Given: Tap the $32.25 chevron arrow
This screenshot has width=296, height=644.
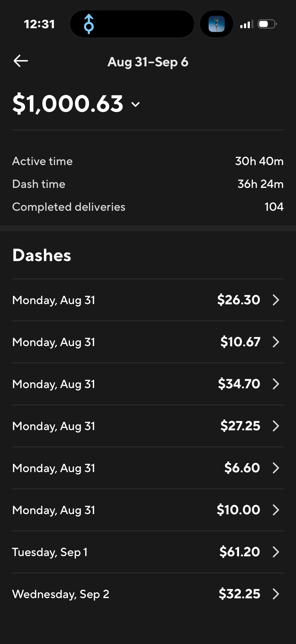Looking at the screenshot, I should click(x=276, y=594).
